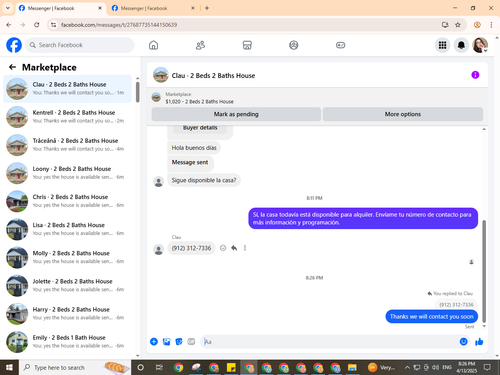Open the Marketplace icon in top navigation

coord(247,45)
